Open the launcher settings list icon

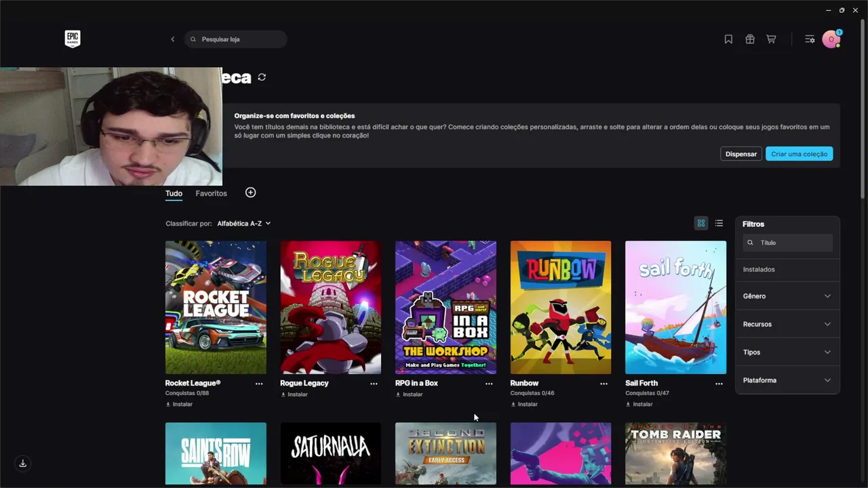(810, 39)
